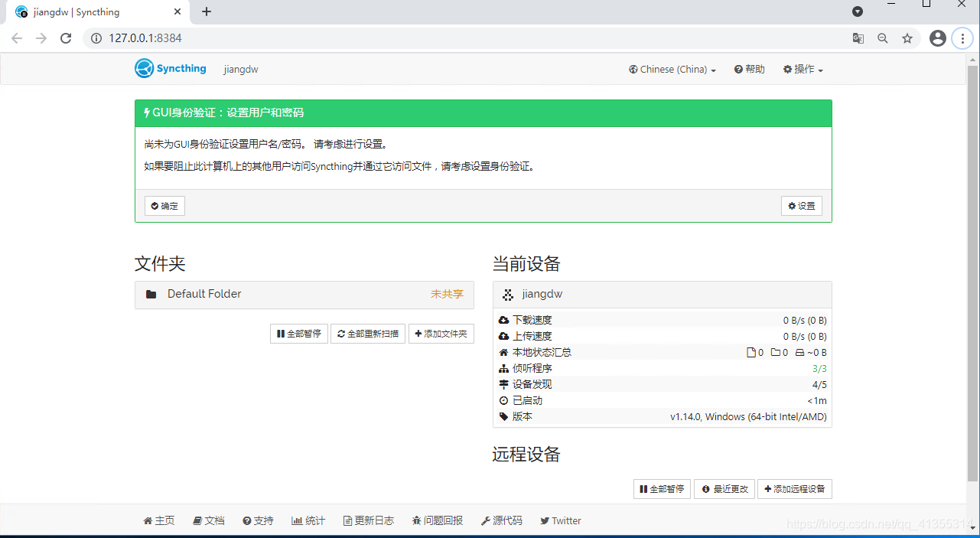980x538 pixels.
Task: Pause all remote devices with 全部暂停 under 远程设备
Action: click(x=662, y=489)
